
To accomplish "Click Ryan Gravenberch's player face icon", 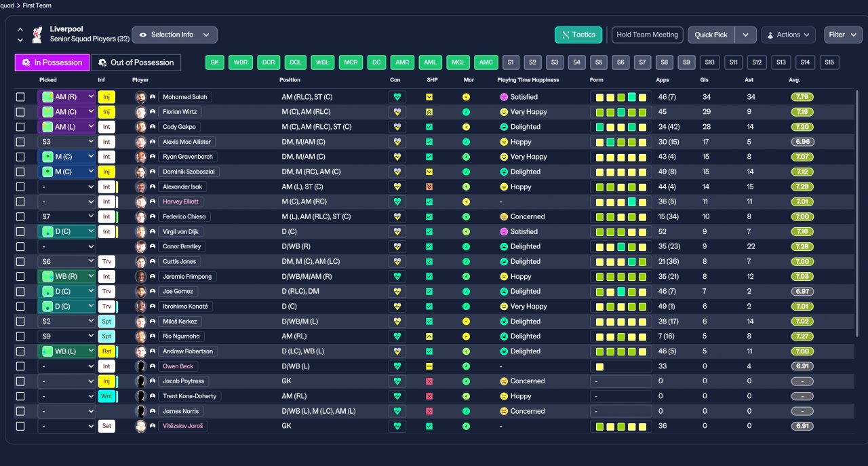I will coord(141,157).
